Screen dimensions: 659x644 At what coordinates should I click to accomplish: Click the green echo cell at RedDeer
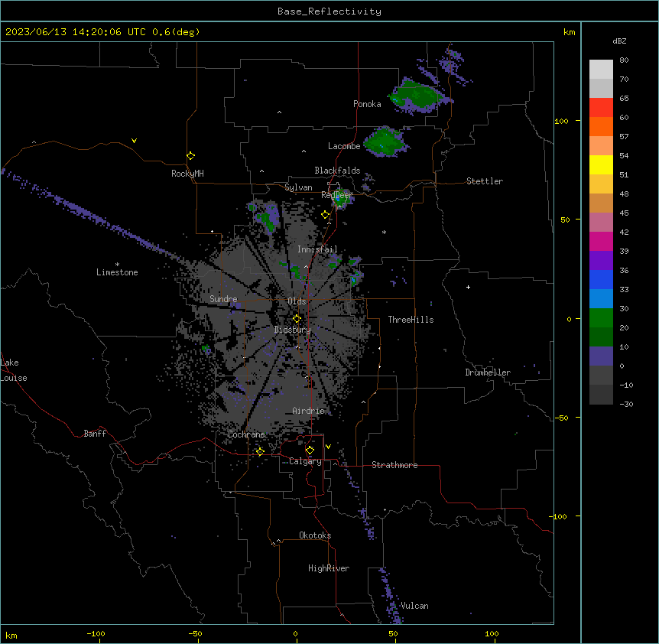click(x=340, y=200)
